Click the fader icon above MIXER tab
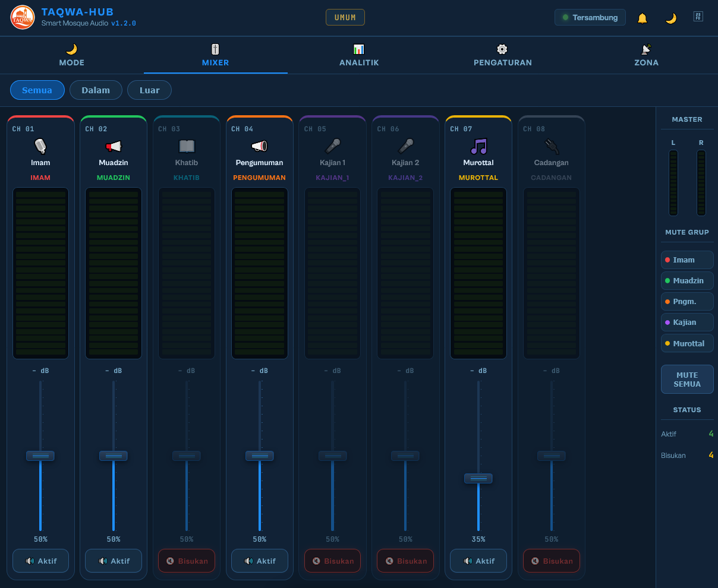This screenshot has height=588, width=718. pyautogui.click(x=215, y=49)
